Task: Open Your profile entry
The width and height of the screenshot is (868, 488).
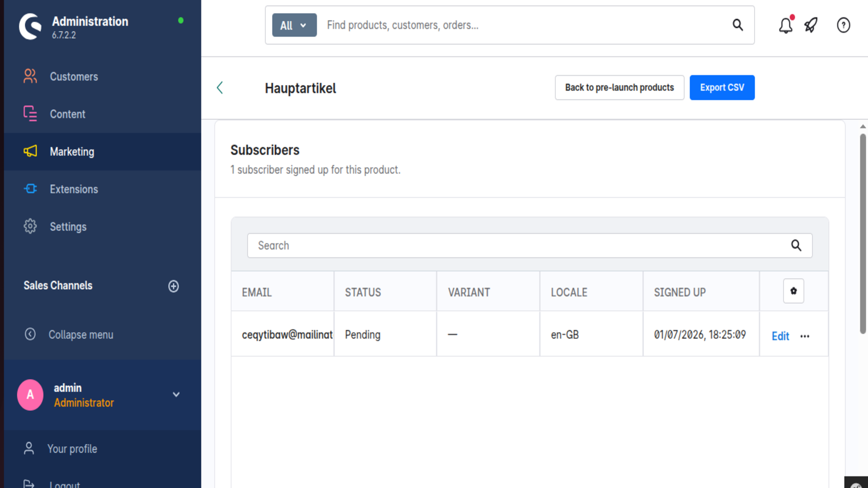Action: click(x=103, y=448)
